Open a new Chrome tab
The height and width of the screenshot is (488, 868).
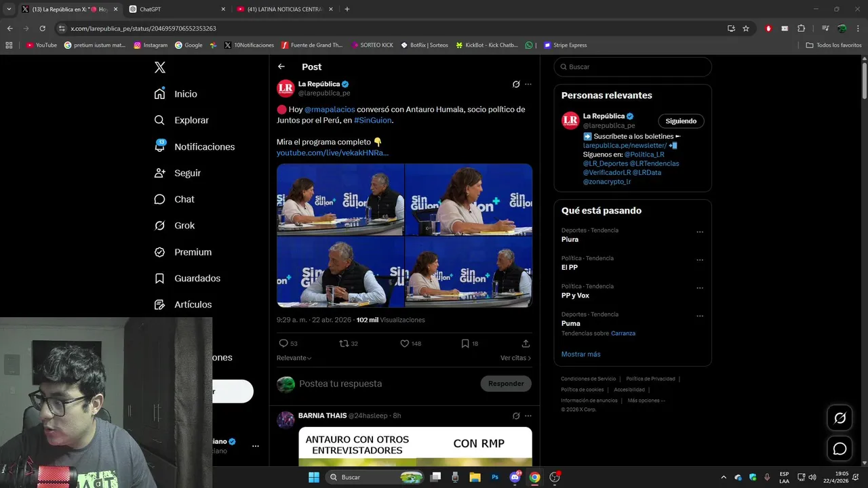click(x=347, y=9)
